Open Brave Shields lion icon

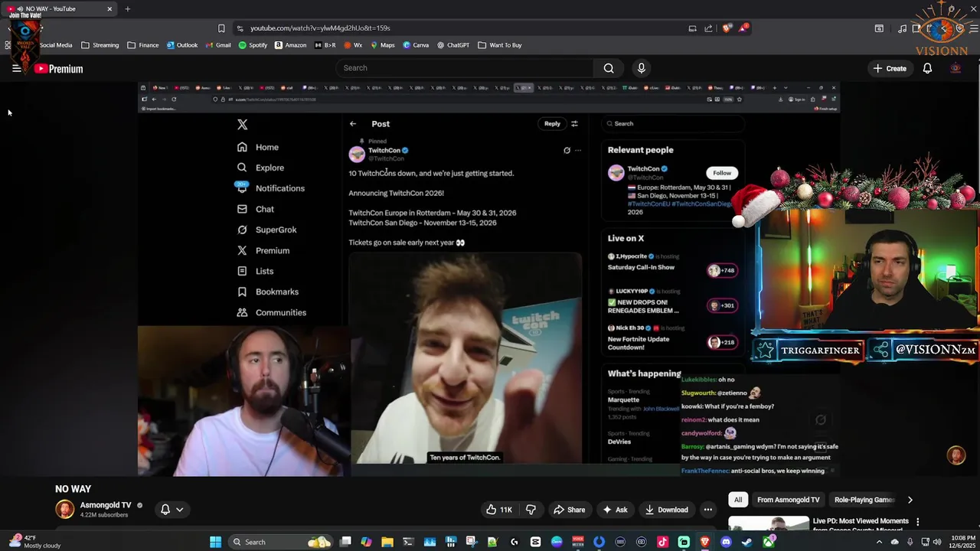pos(727,28)
